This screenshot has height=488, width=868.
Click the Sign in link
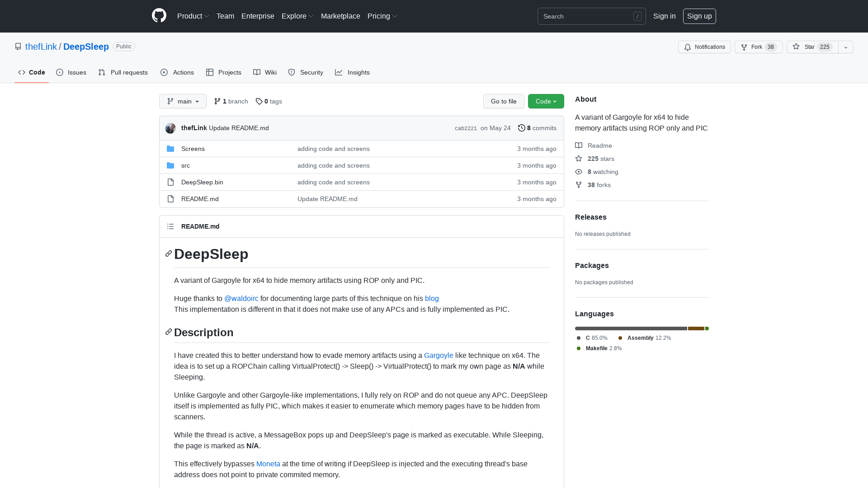coord(665,16)
